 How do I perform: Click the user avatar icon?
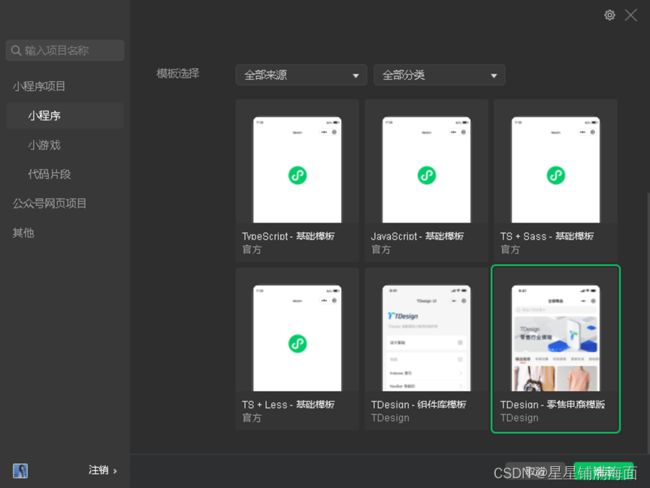coord(20,471)
